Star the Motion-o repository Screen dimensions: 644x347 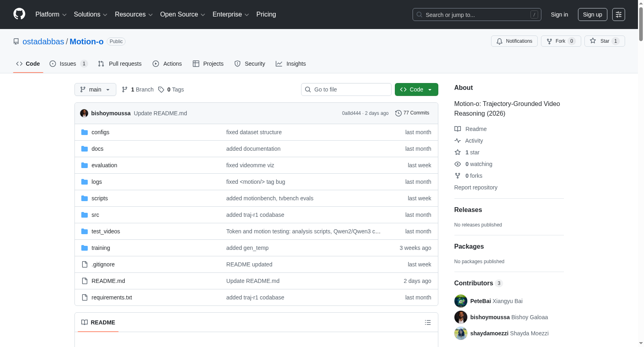(x=605, y=41)
